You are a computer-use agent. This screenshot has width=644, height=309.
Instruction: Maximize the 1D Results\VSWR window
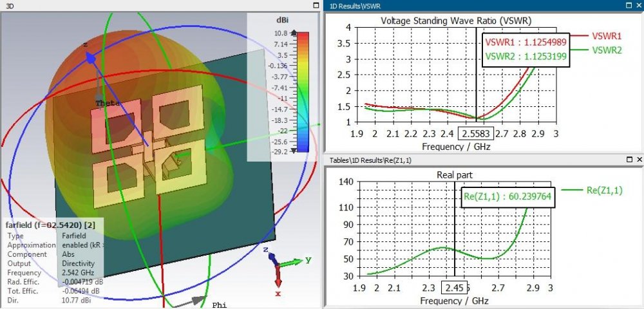(629, 6)
